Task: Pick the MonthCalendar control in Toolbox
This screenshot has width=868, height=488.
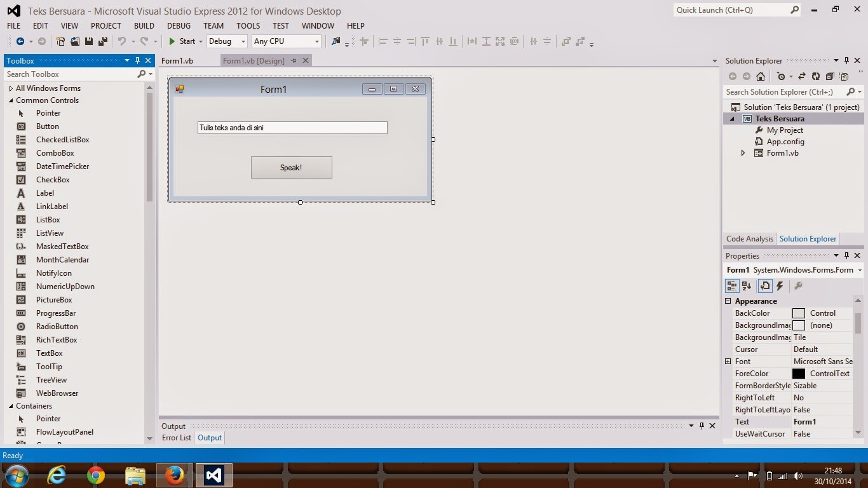Action: point(62,260)
